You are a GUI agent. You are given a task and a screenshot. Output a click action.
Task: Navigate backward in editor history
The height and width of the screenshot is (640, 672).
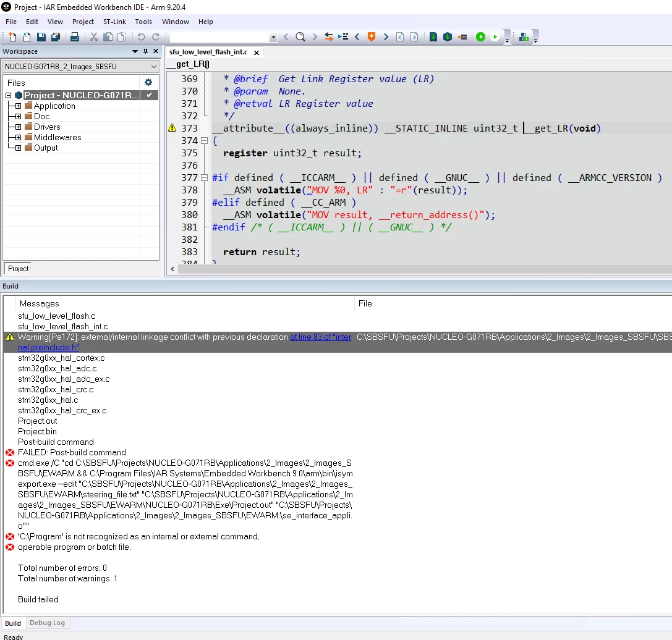click(400, 37)
